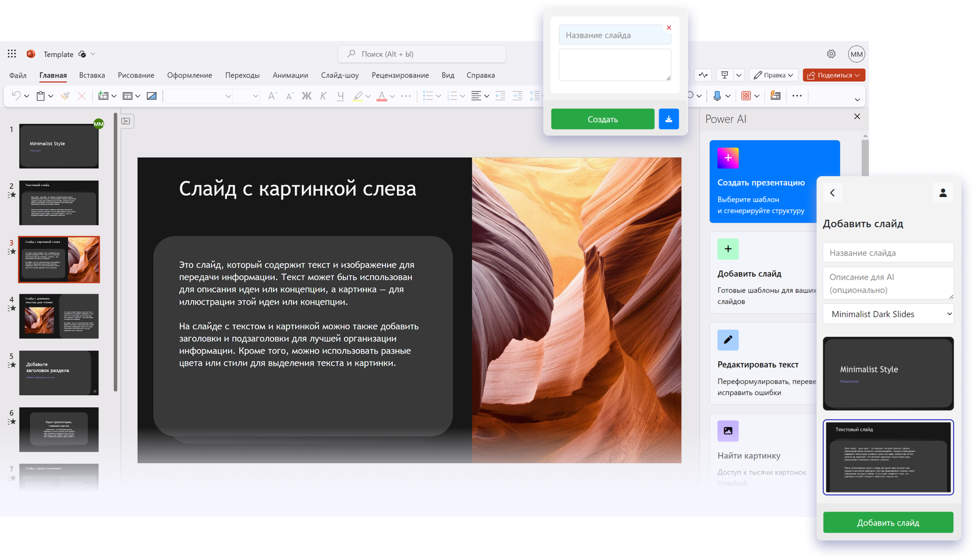Switch to the Оформление tab
The width and height of the screenshot is (975, 560).
pos(189,75)
